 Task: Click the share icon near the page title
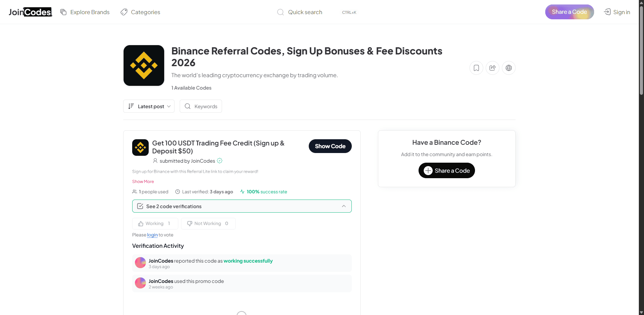tap(493, 68)
